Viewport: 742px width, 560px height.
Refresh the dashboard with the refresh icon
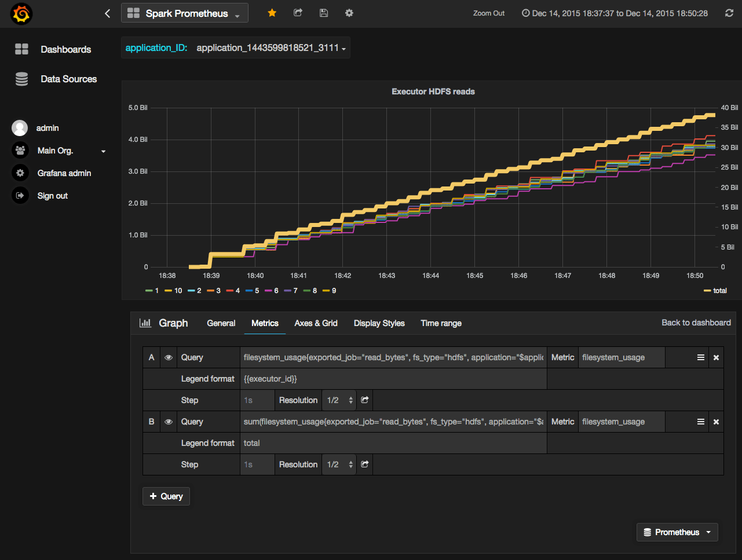(729, 12)
